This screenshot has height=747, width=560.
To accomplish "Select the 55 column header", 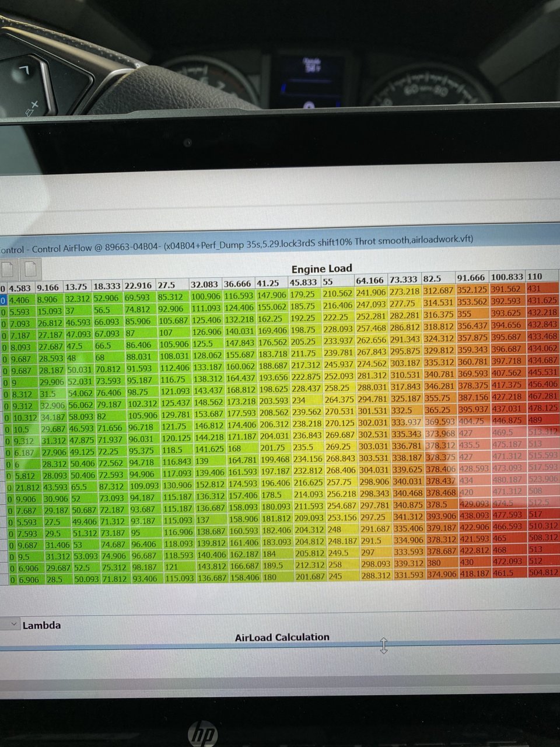I will pos(338,282).
